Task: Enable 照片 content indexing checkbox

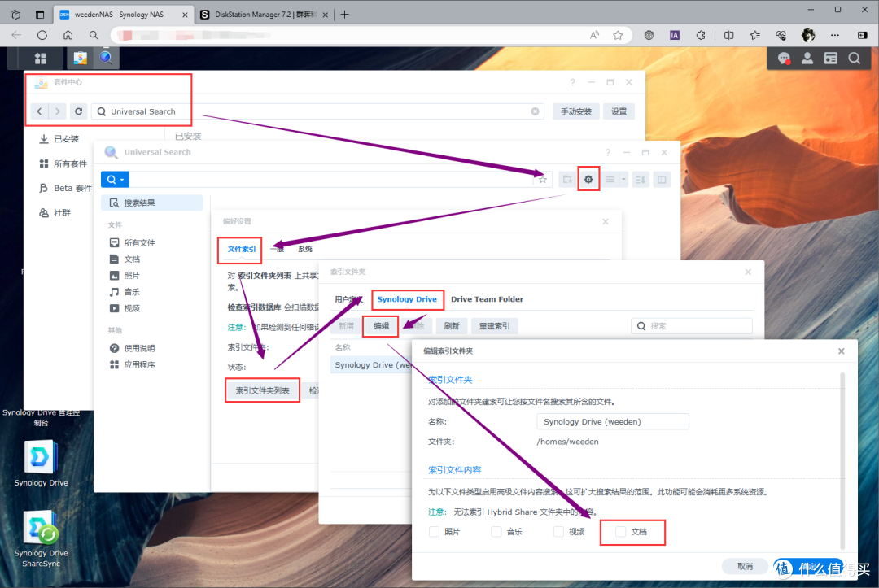Action: 434,531
